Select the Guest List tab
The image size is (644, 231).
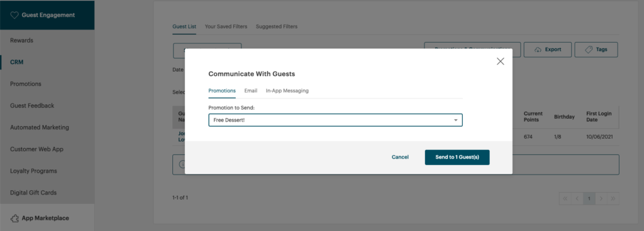tap(184, 26)
